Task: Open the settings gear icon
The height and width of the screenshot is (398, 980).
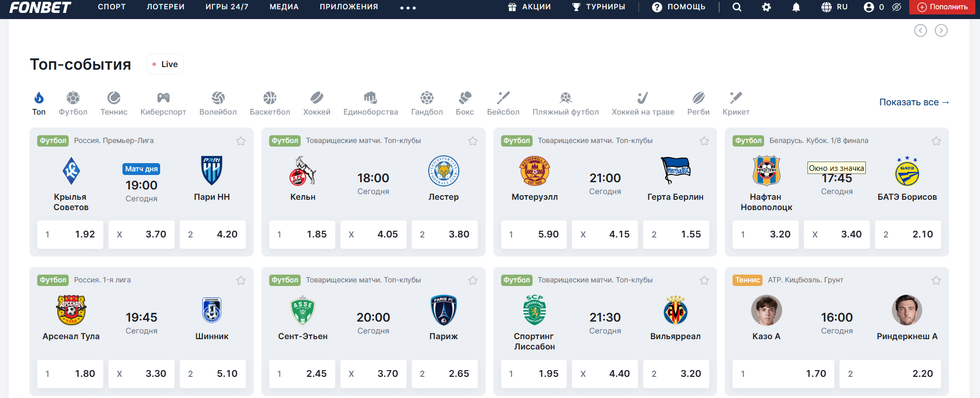Action: 767,7
